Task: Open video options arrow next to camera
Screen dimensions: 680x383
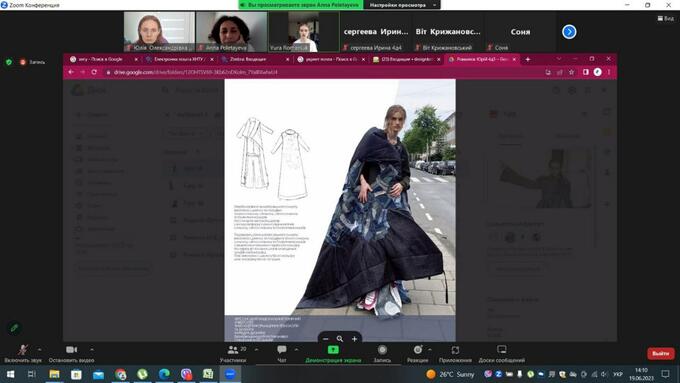Action: 92,349
